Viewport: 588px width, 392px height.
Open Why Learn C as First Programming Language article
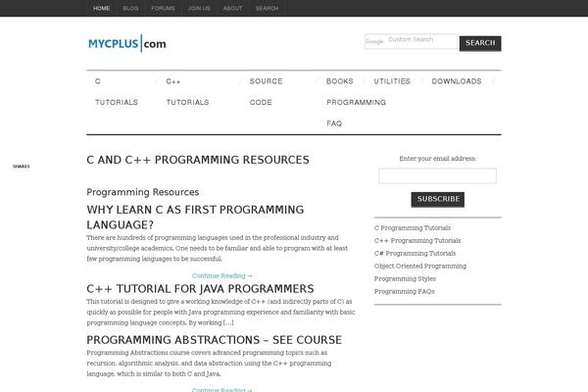195,218
